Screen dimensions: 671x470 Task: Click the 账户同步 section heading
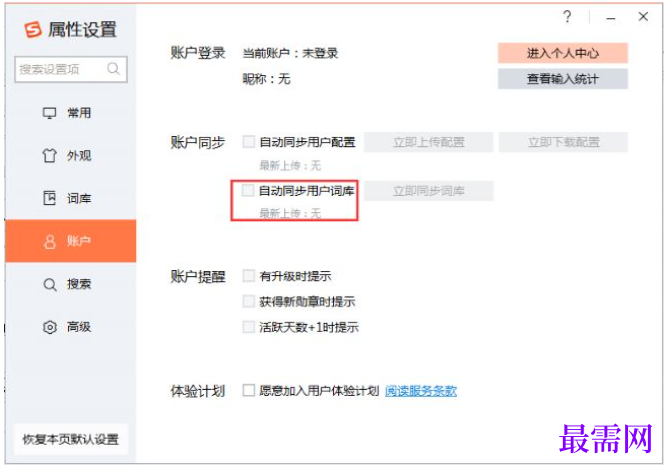coord(198,142)
